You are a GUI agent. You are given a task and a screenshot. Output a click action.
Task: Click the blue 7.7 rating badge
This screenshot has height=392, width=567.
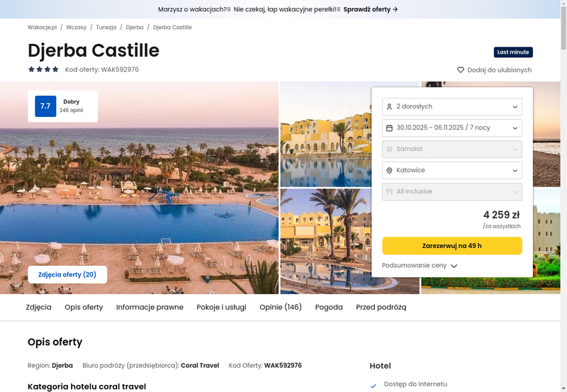(x=45, y=106)
